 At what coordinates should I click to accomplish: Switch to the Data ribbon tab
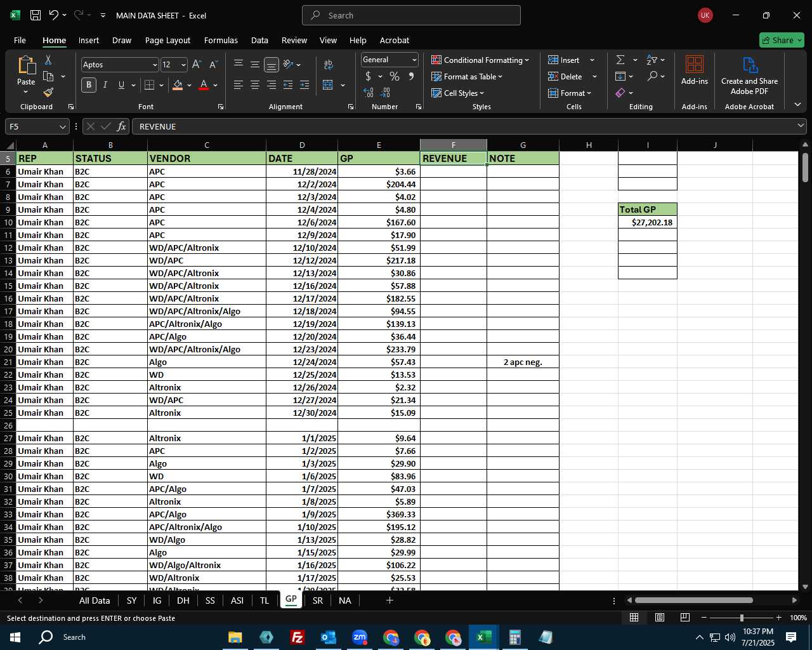coord(259,40)
